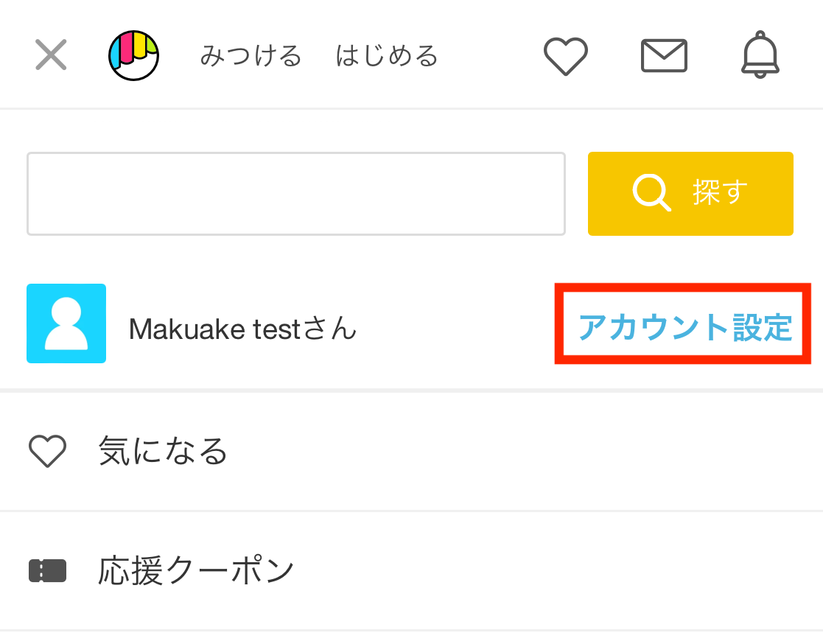The image size is (823, 644).
Task: Close the menu with the X icon
Action: [51, 55]
